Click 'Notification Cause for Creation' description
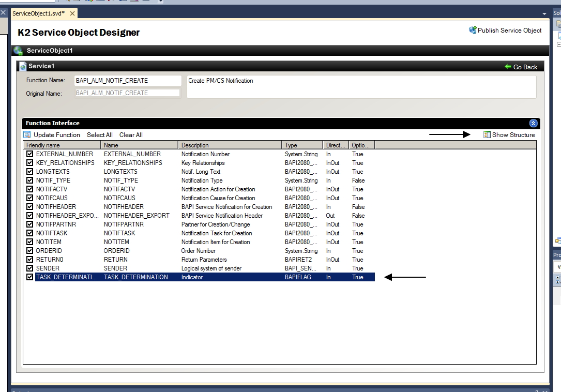This screenshot has height=392, width=561. point(218,198)
